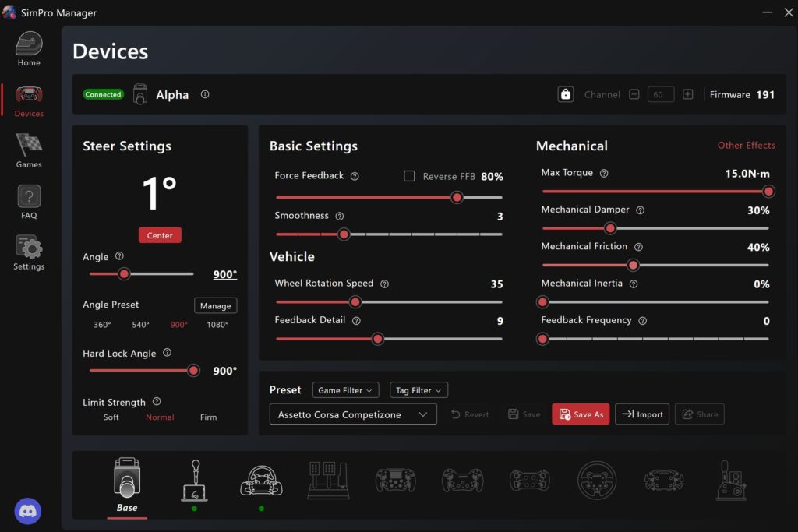
Task: Select the pedals device icon
Action: pos(328,480)
